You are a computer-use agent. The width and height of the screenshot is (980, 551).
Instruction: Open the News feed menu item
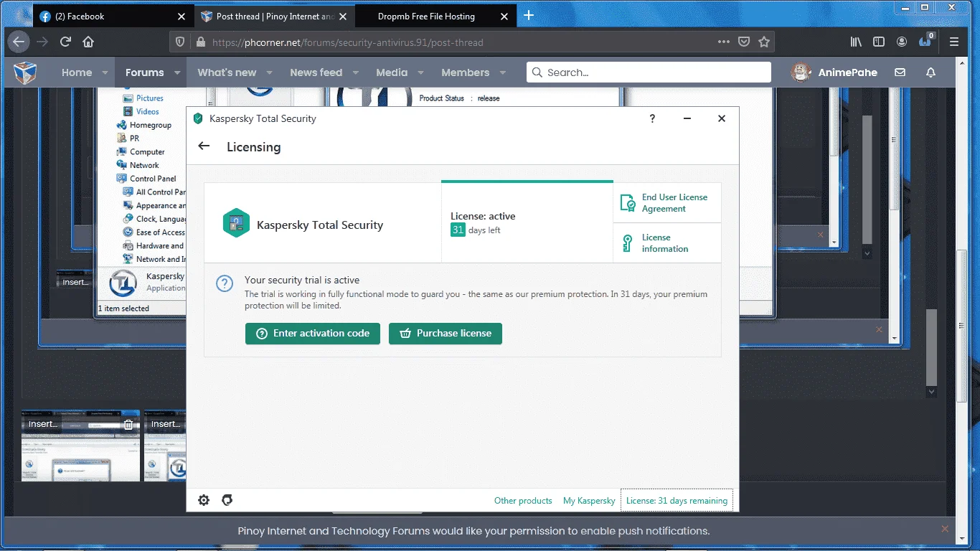tap(316, 72)
